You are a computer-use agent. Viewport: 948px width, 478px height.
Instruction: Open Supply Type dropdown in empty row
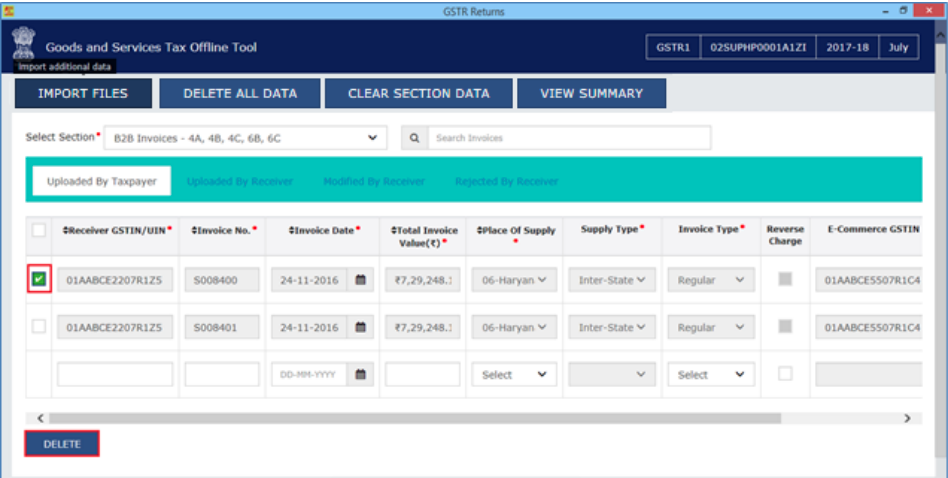click(612, 375)
